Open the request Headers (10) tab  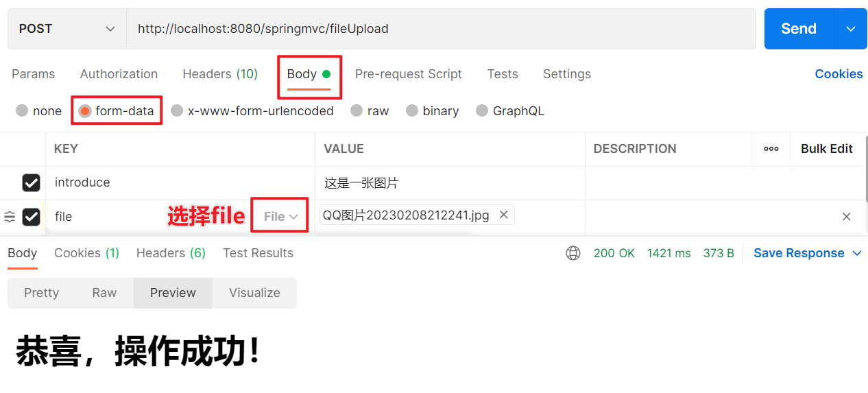[x=220, y=74]
